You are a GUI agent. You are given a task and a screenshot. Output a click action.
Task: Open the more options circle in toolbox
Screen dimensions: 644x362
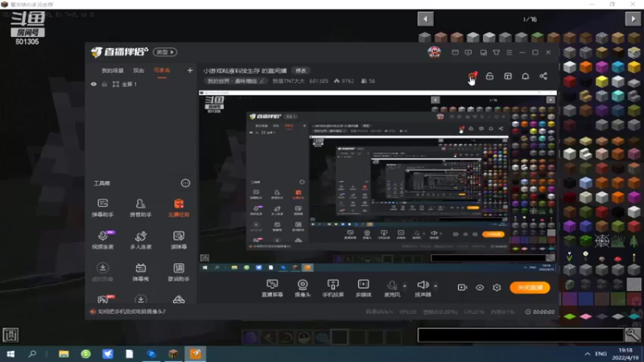[x=186, y=183]
